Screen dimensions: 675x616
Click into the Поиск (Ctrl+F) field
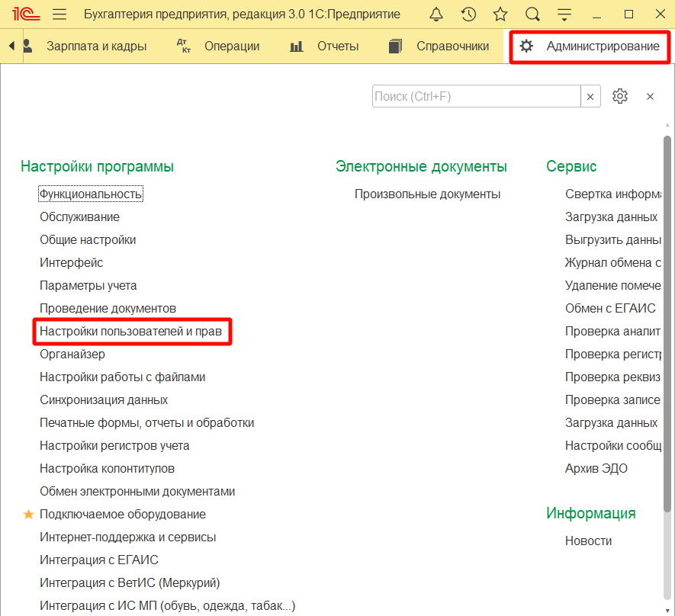pyautogui.click(x=476, y=96)
